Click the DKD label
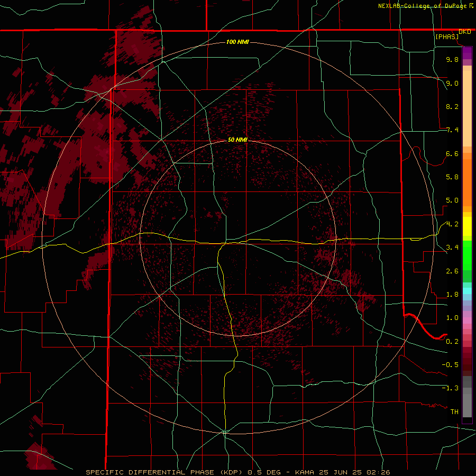The width and height of the screenshot is (476, 476). pyautogui.click(x=465, y=32)
